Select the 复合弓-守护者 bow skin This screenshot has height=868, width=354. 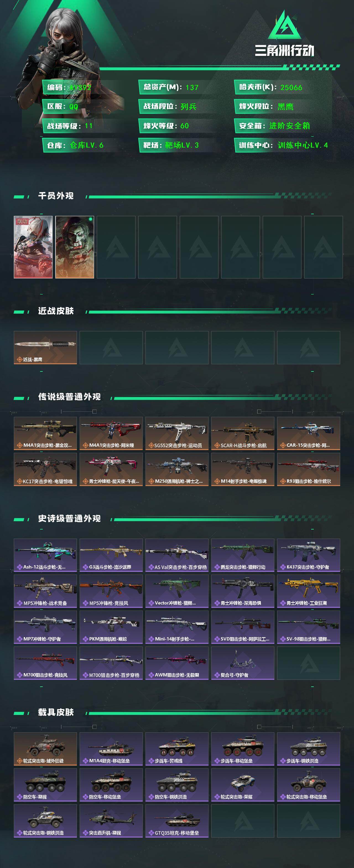tap(243, 663)
